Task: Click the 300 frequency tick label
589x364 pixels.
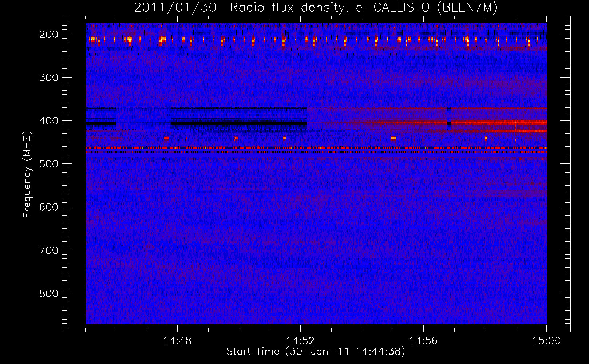Action: pos(49,78)
